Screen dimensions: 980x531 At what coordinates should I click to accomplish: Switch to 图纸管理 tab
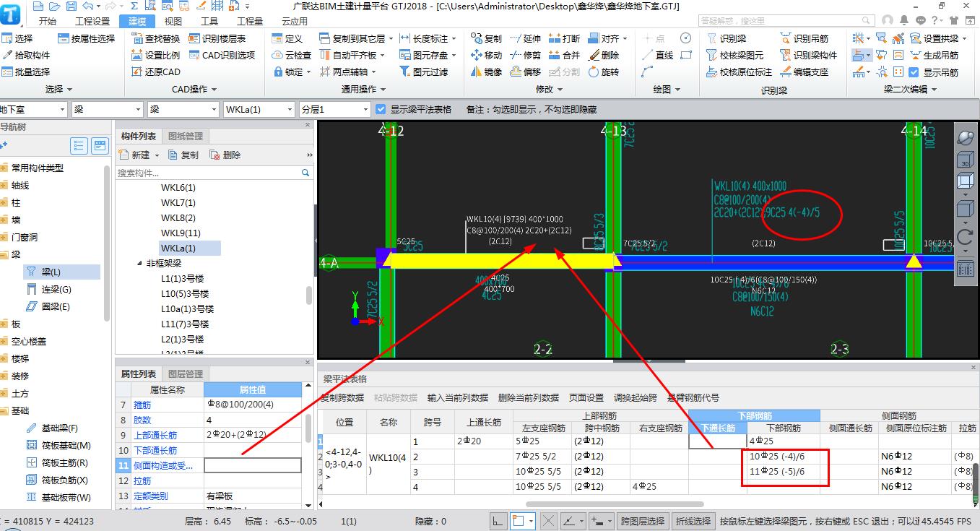point(186,136)
